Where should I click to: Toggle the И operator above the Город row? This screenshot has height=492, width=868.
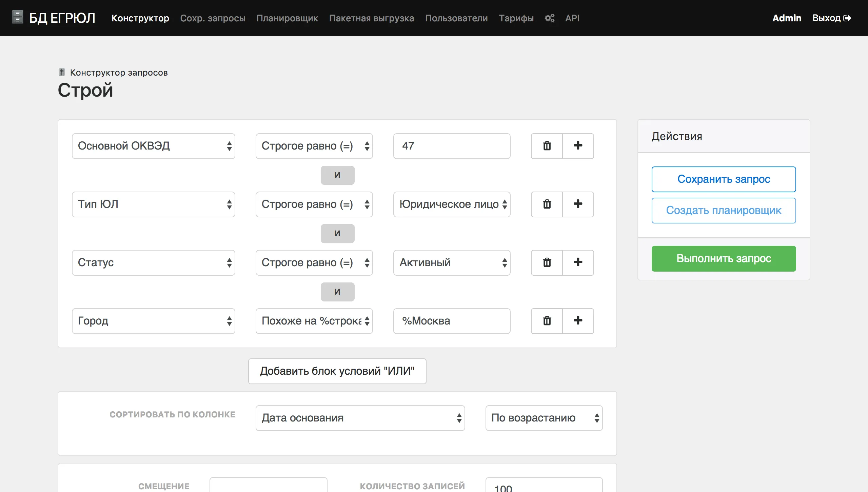coord(337,292)
